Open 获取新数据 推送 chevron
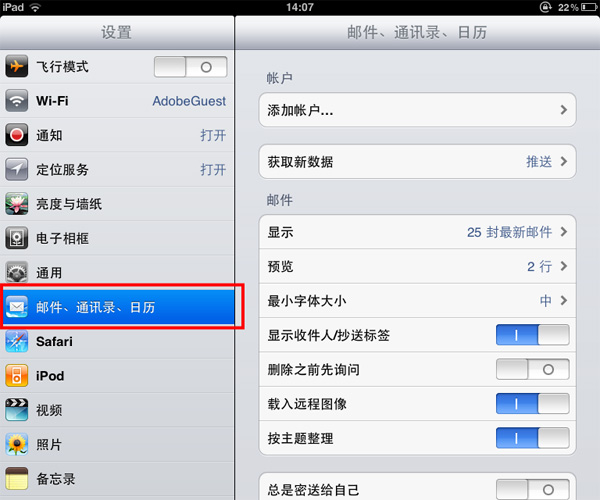This screenshot has width=600, height=500. (x=564, y=161)
